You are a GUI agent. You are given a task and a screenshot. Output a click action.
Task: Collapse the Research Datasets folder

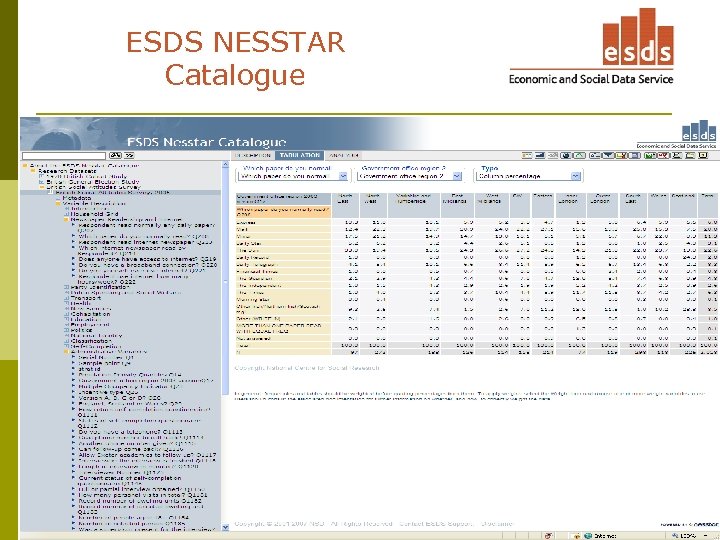pos(34,171)
